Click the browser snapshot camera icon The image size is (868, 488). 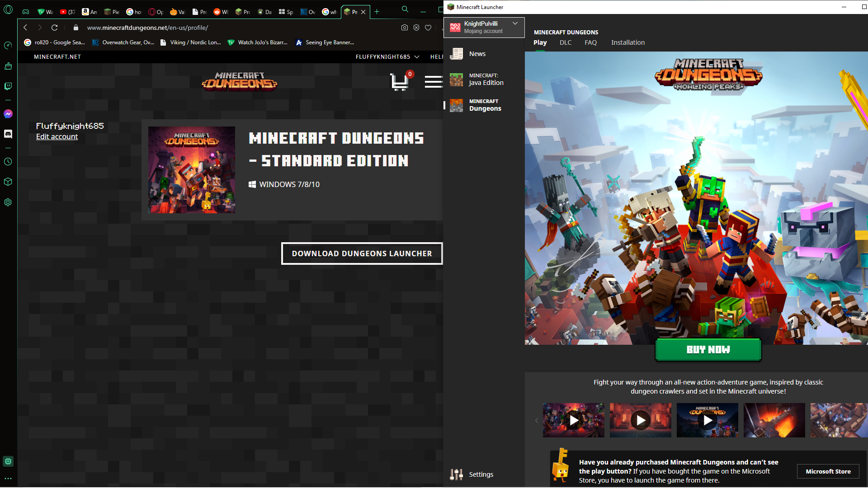pyautogui.click(x=404, y=28)
